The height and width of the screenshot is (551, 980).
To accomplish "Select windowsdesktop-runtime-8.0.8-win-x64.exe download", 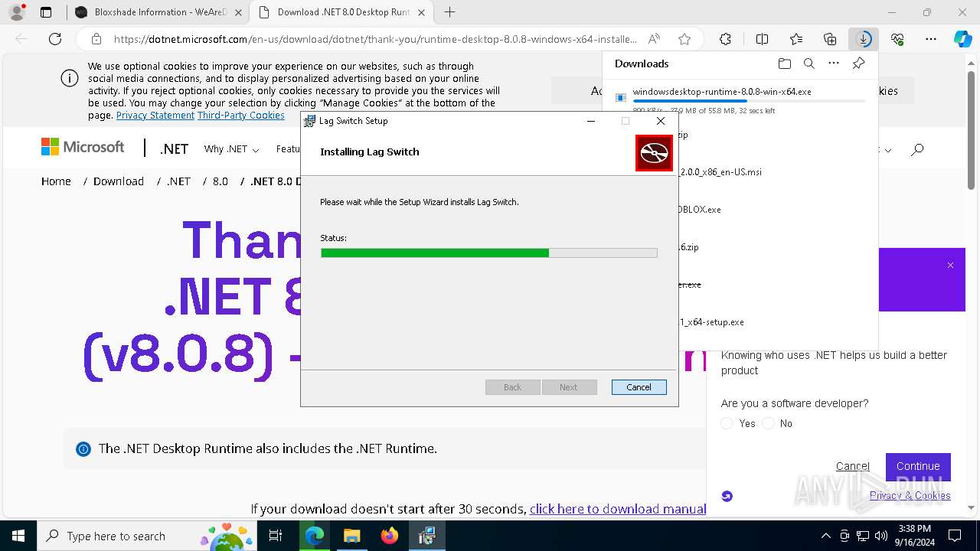I will click(722, 92).
